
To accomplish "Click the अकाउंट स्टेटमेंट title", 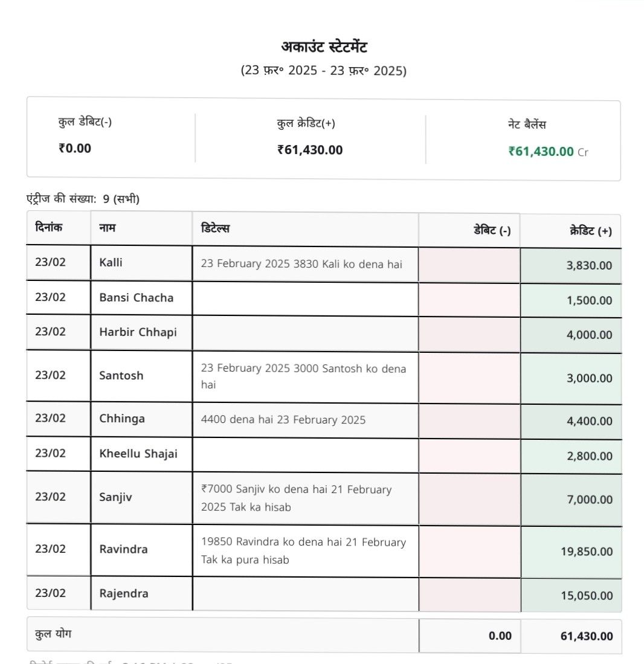I will click(324, 47).
